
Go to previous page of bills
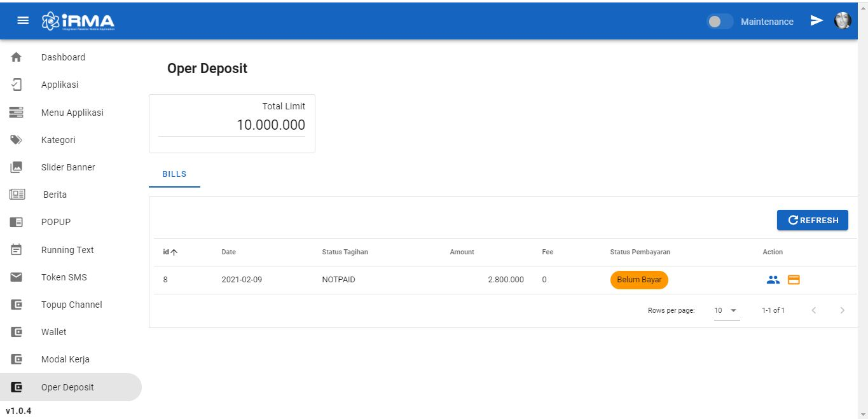point(814,310)
